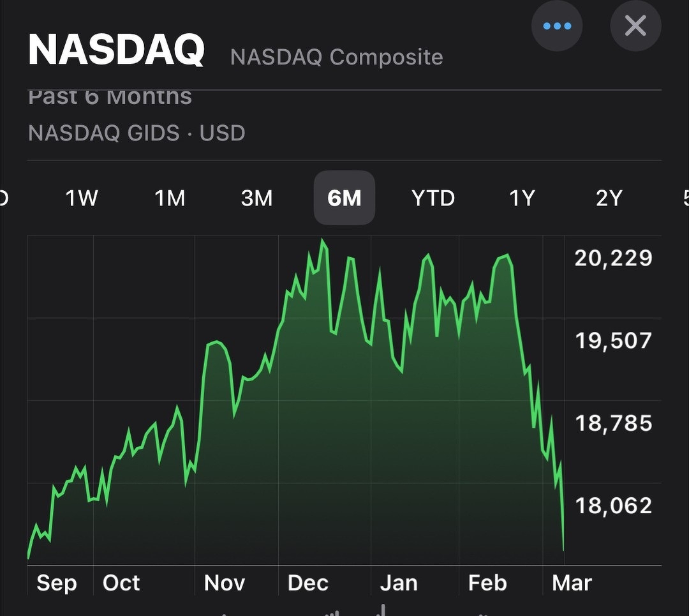
Task: Tap the Dec month marker
Action: [x=308, y=583]
